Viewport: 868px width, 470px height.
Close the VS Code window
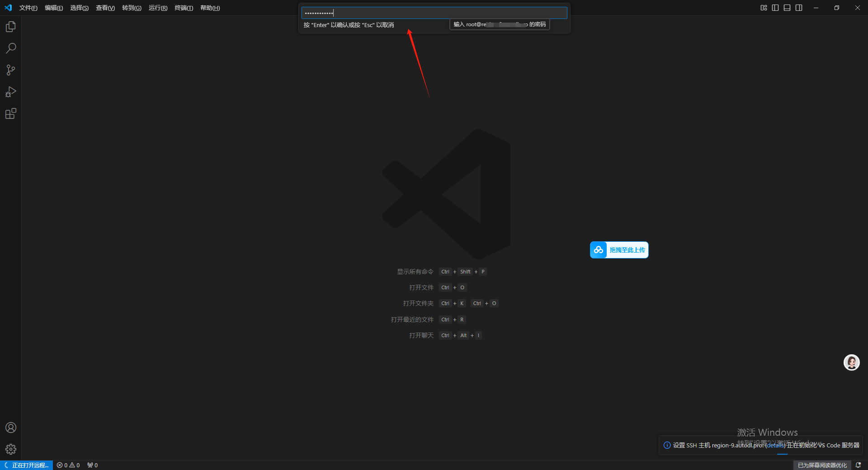click(858, 8)
